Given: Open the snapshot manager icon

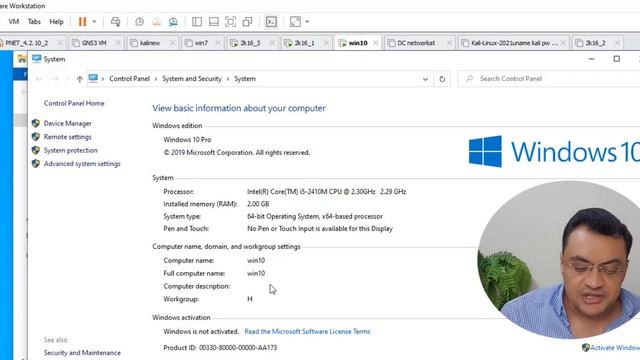Looking at the screenshot, I should click(173, 22).
